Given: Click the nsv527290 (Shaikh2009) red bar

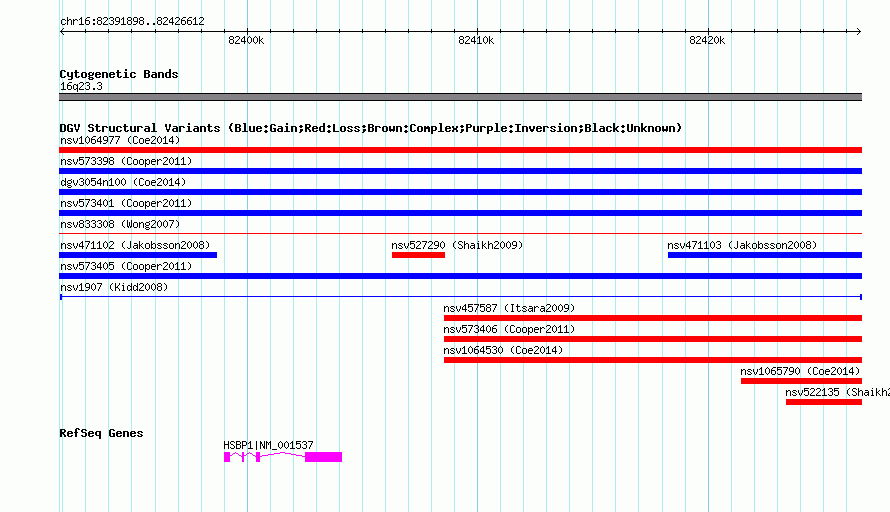Looking at the screenshot, I should tap(418, 255).
